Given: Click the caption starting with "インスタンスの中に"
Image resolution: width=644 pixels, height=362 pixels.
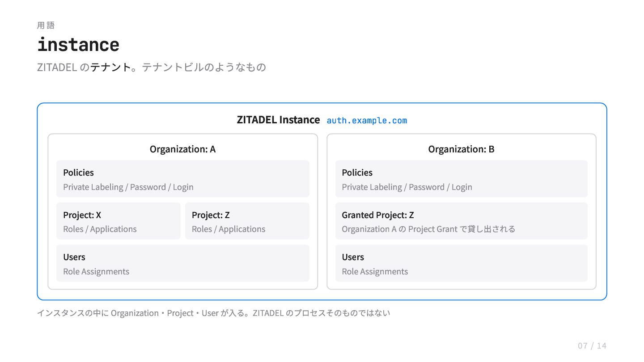Looking at the screenshot, I should pyautogui.click(x=214, y=313).
